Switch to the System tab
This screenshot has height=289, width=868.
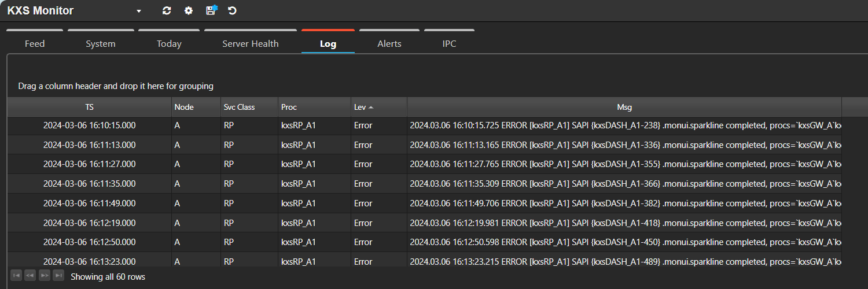click(x=101, y=43)
